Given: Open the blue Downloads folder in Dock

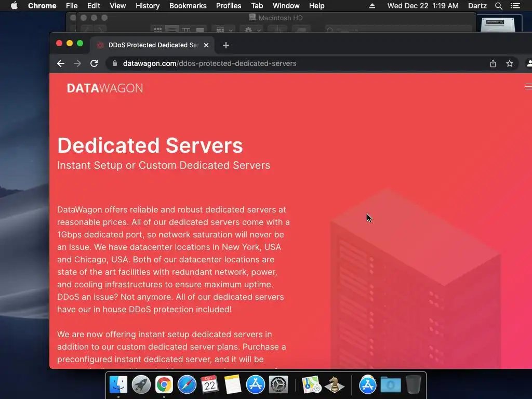Looking at the screenshot, I should coord(391,385).
